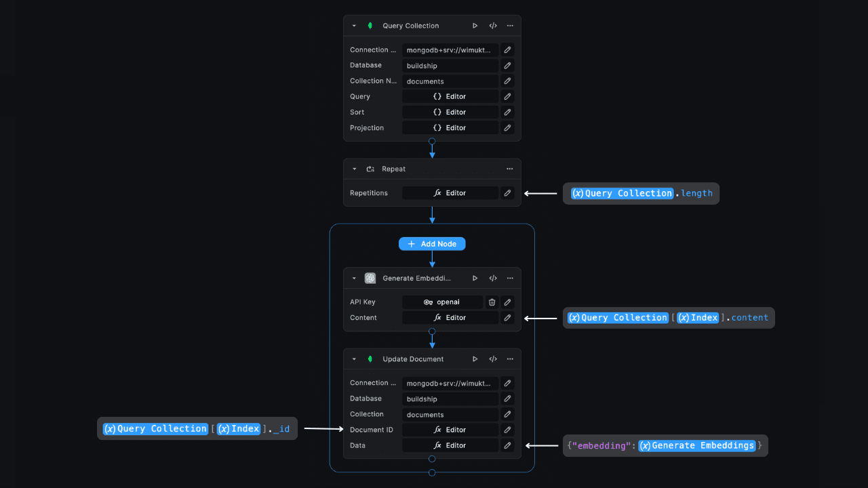Open code view of Query Collection node
The height and width of the screenshot is (488, 868).
492,25
